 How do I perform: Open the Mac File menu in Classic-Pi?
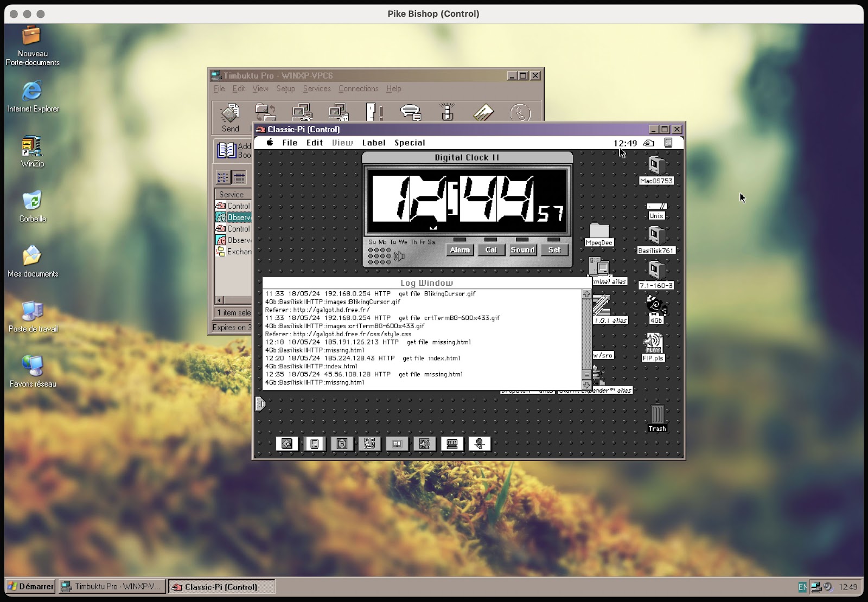(x=290, y=143)
